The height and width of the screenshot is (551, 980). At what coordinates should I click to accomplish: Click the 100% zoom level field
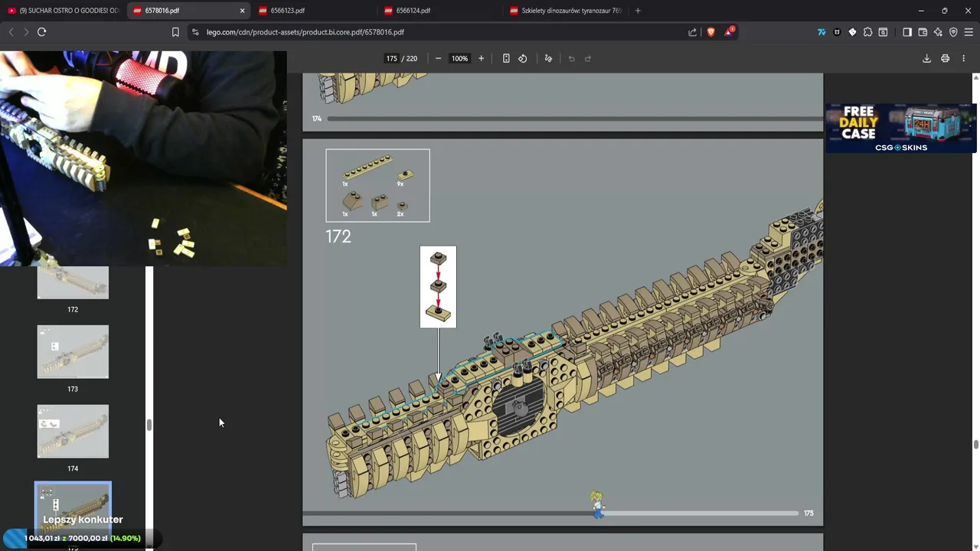(459, 58)
